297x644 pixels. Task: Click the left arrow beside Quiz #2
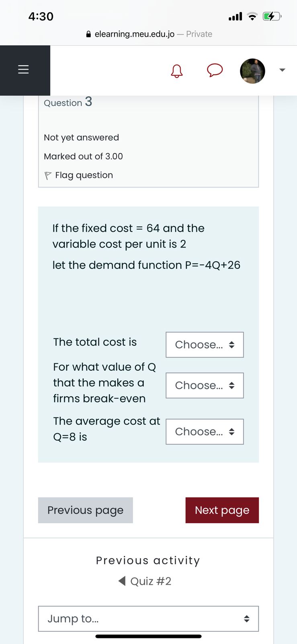click(122, 581)
